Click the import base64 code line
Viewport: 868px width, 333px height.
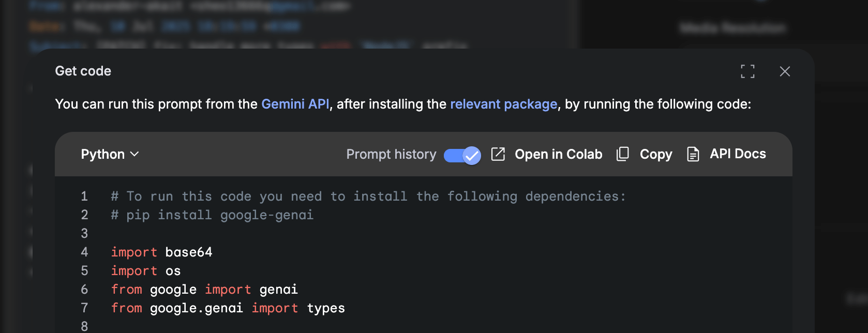pos(161,252)
